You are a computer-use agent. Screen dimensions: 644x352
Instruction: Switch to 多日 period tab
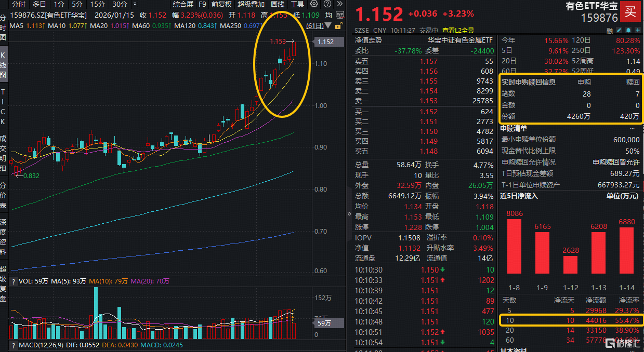click(39, 4)
